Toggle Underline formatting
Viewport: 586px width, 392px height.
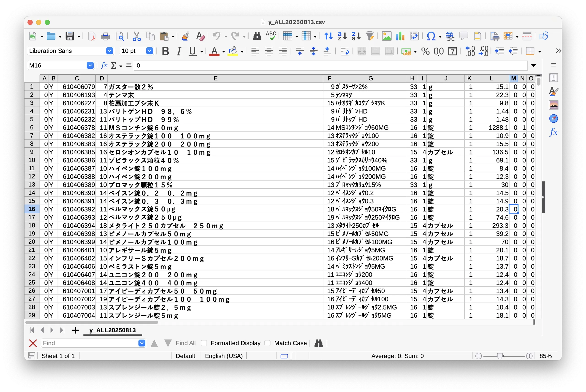(192, 51)
